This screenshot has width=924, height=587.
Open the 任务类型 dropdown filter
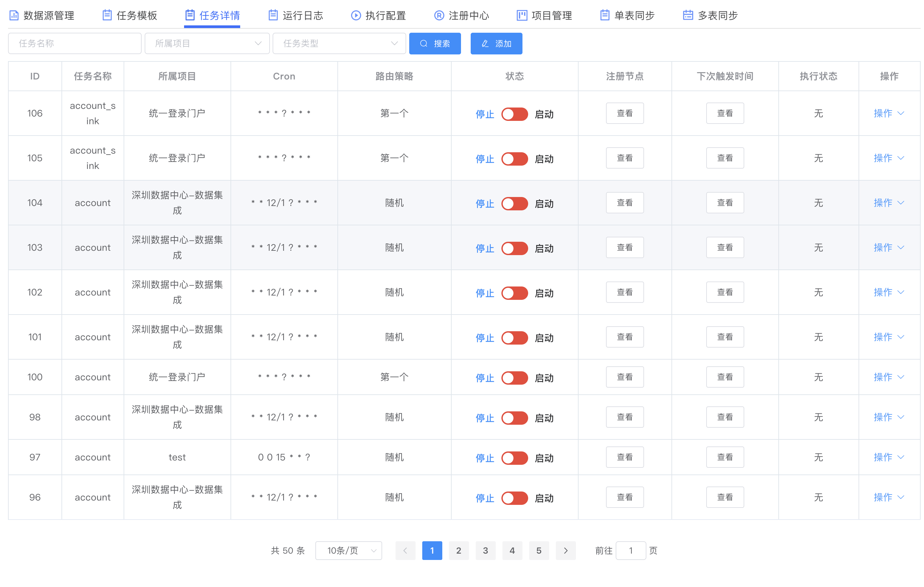tap(339, 43)
